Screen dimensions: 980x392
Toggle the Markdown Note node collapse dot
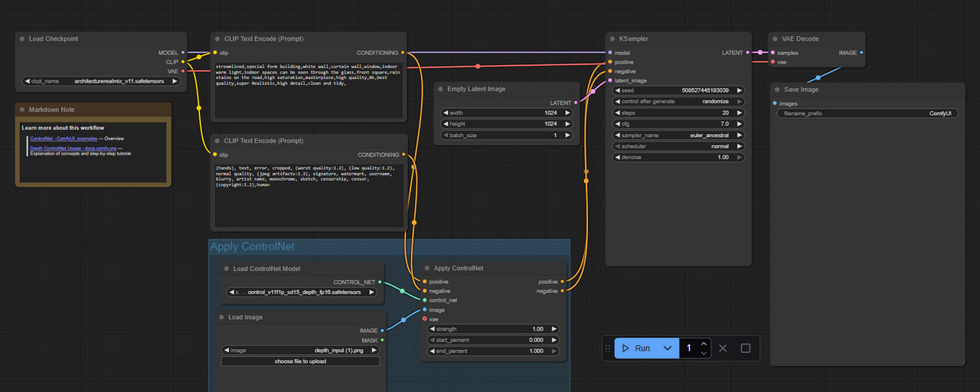click(23, 110)
